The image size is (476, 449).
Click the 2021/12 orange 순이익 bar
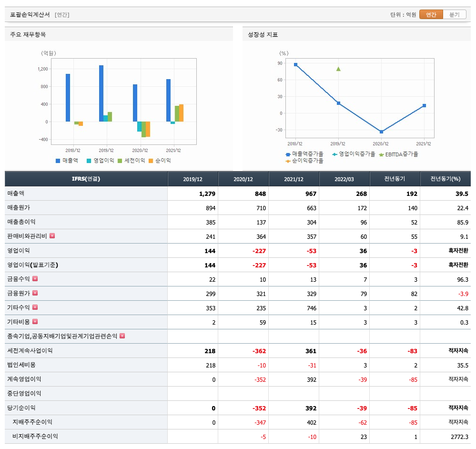coord(181,113)
